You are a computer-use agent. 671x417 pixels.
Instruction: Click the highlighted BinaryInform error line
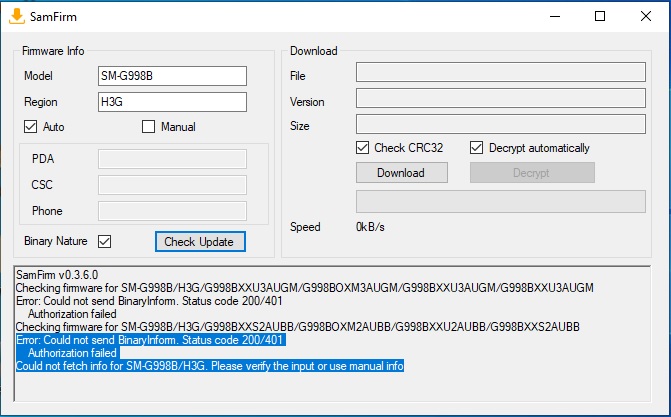click(151, 340)
